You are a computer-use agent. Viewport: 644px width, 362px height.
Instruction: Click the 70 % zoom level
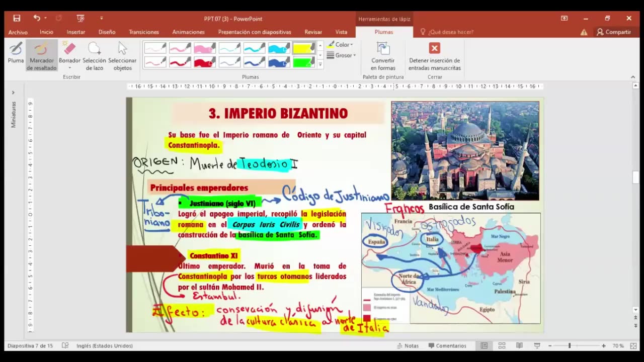618,346
